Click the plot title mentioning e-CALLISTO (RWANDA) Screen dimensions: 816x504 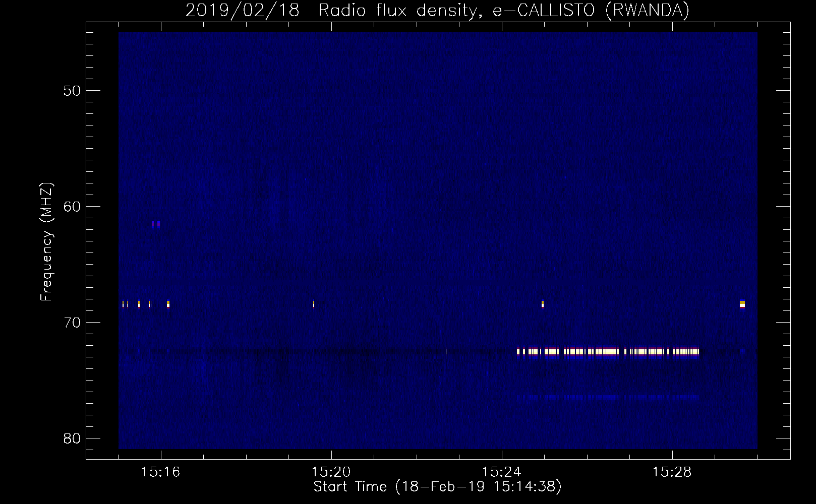click(437, 10)
